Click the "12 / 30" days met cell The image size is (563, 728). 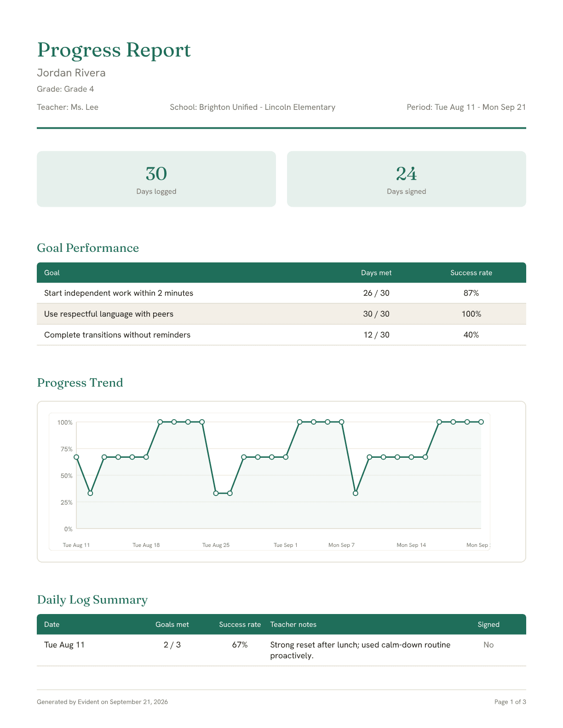[376, 335]
